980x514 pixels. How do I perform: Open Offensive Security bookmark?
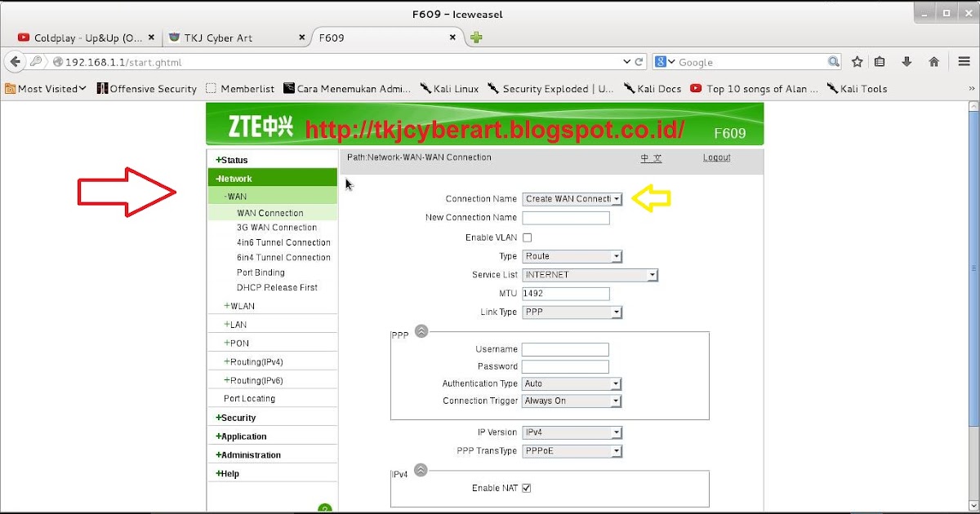click(x=146, y=89)
